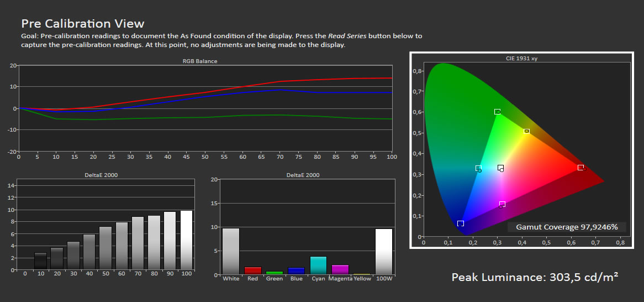Click the green primary target square on CIE chart
Viewport: 644px width, 302px height.
coord(497,112)
